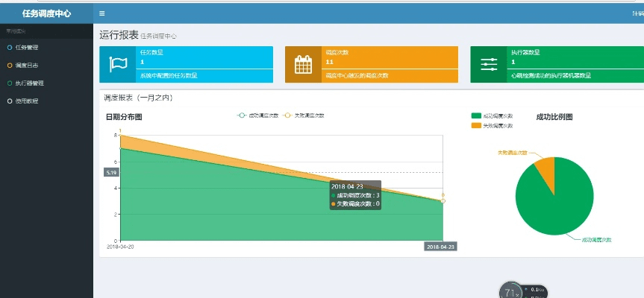Toggle 成功调度次数 series in line chart legend
644x298 pixels.
(x=257, y=115)
